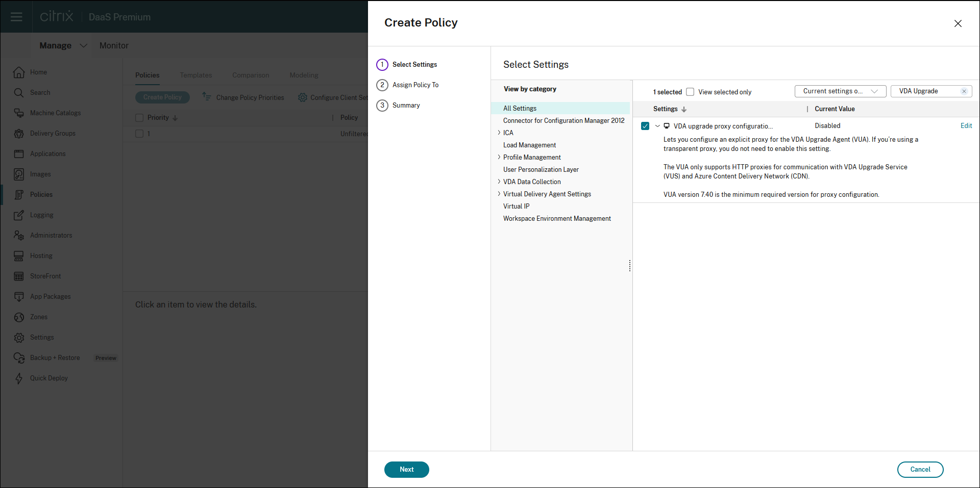
Task: Open Logging icon in sidebar
Action: [19, 215]
